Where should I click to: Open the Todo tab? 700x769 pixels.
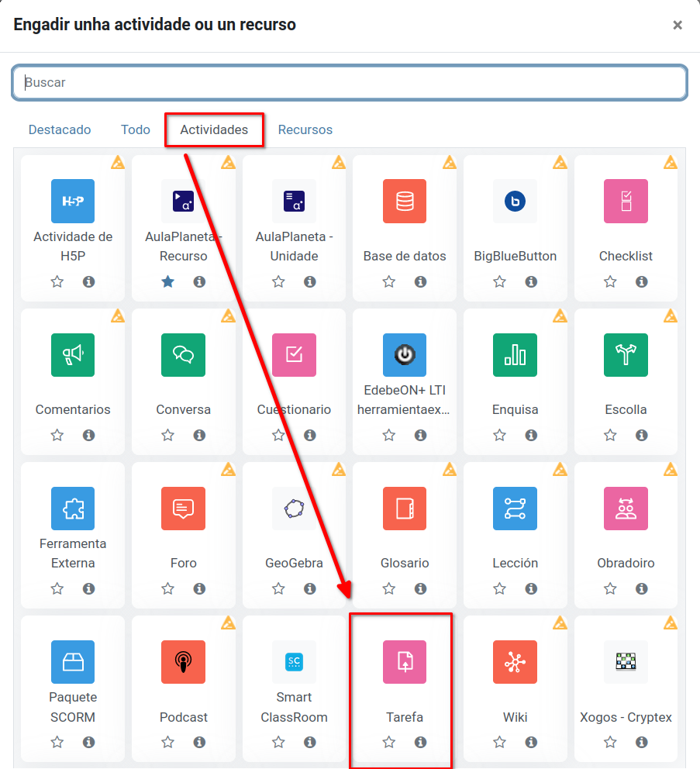(136, 129)
